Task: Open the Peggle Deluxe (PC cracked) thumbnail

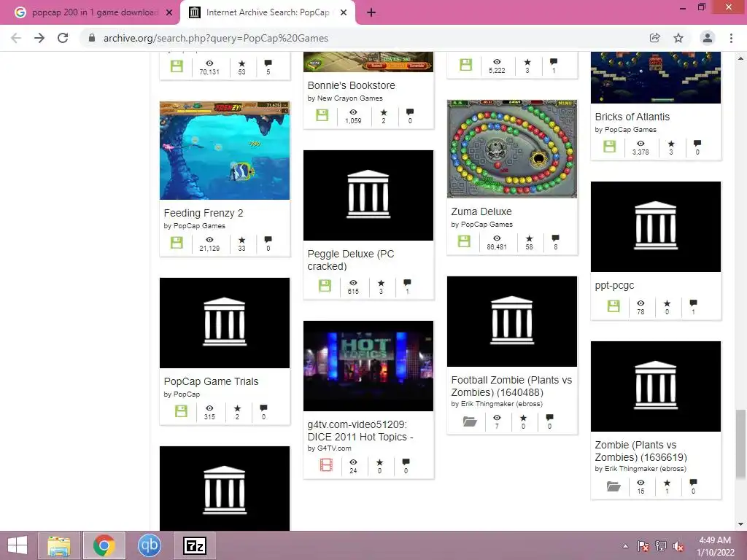Action: click(x=368, y=195)
